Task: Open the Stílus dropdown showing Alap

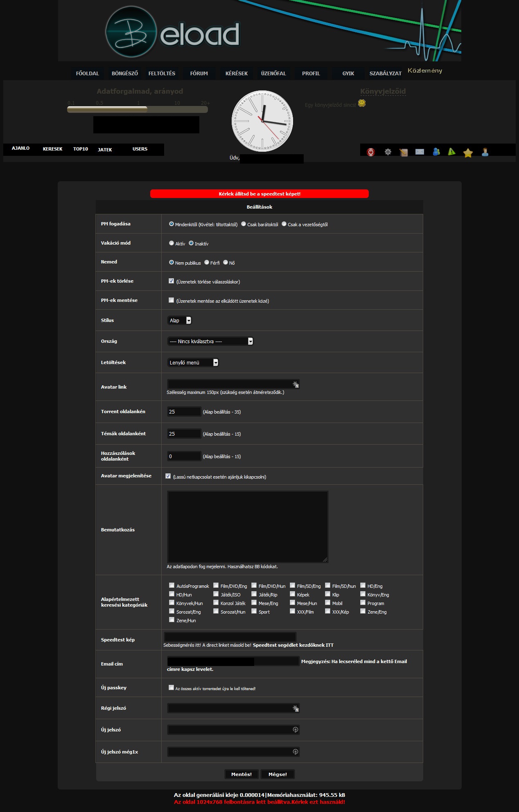Action: click(179, 320)
